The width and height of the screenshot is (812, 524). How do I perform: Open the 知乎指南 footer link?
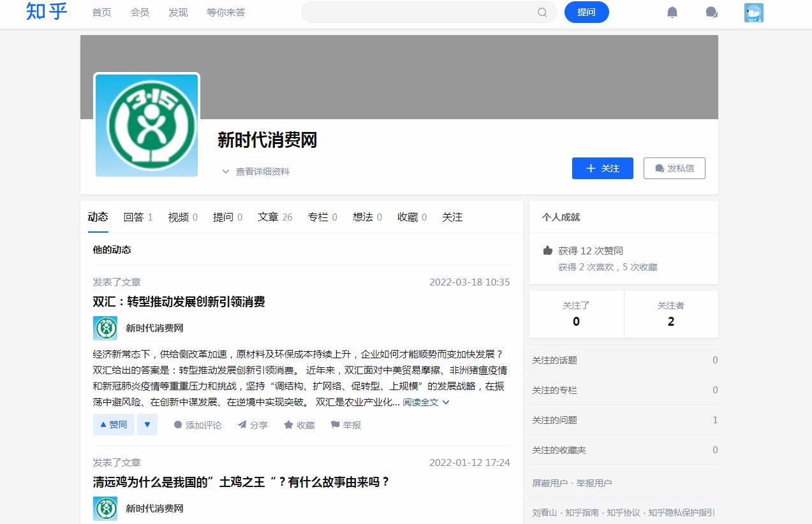pyautogui.click(x=582, y=513)
